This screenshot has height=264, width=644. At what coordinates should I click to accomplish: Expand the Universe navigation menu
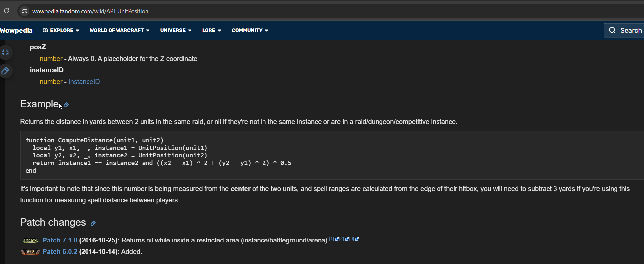pos(176,30)
